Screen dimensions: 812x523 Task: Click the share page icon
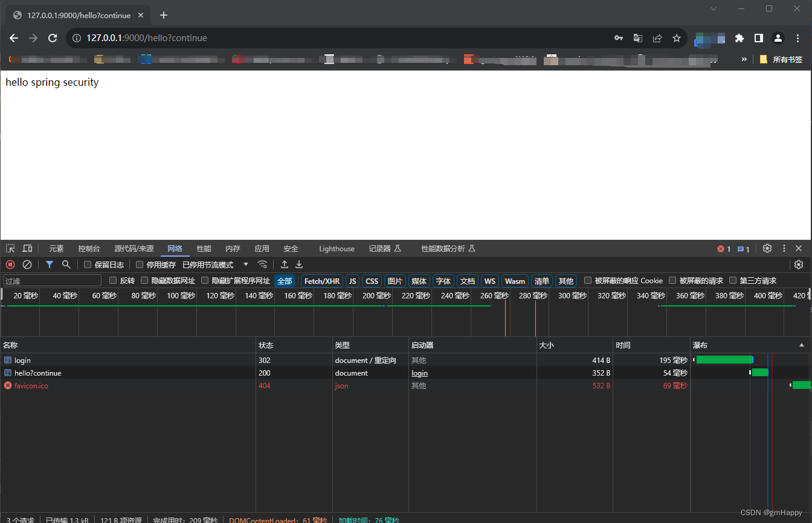pos(657,38)
